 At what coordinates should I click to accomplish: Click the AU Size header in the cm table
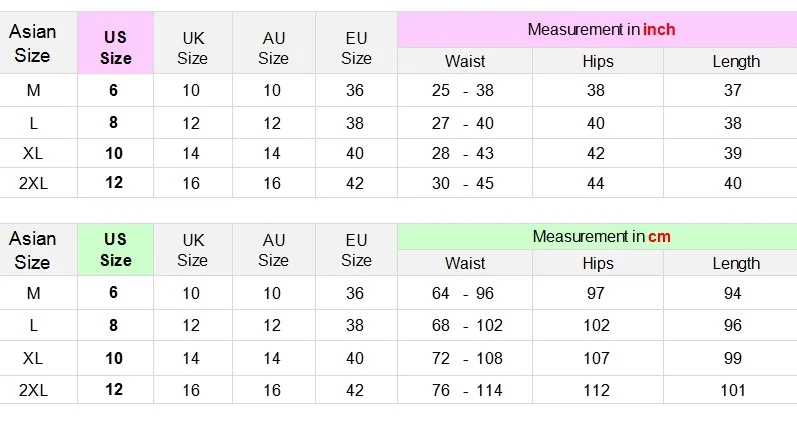(x=273, y=250)
